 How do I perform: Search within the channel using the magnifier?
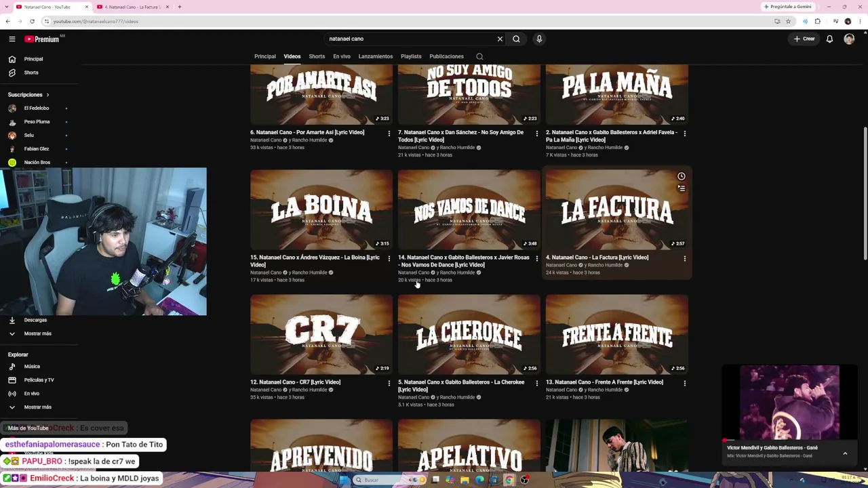tap(479, 57)
